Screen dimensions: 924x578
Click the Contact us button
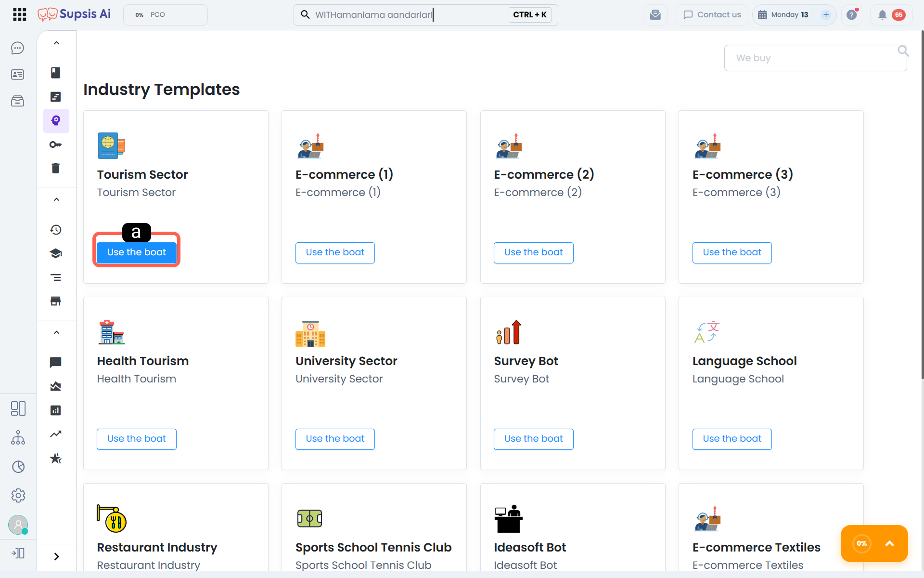tap(712, 15)
